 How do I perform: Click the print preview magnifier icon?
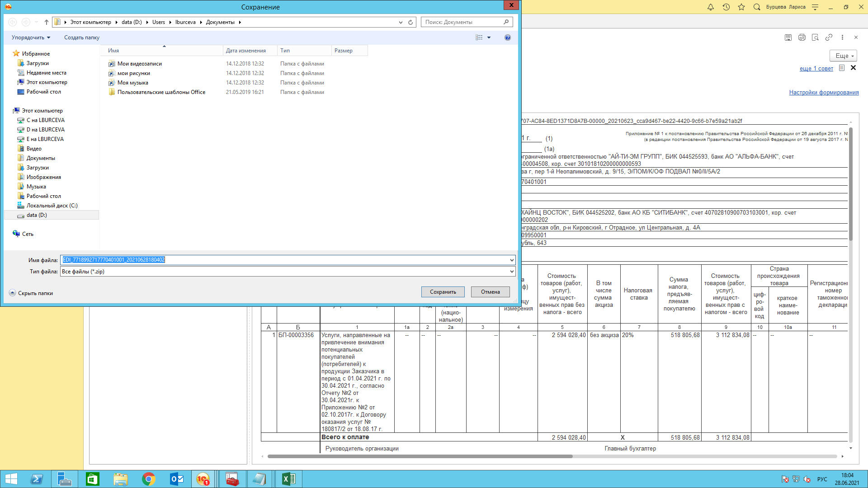click(815, 38)
